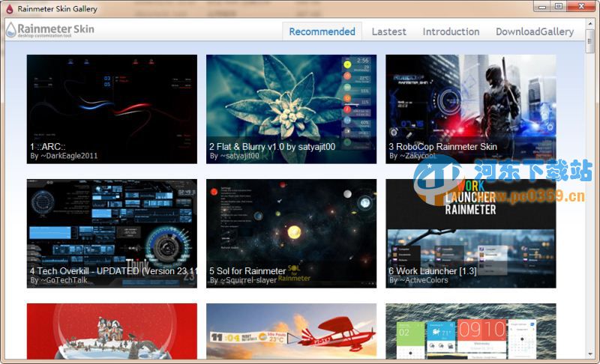Screen dimensions: 600x364
Task: Click the Rainmeter Skin logo
Action: 50,29
